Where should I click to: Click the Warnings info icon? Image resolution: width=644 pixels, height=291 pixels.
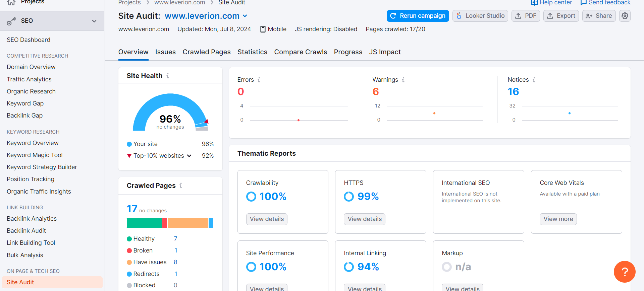(403, 80)
